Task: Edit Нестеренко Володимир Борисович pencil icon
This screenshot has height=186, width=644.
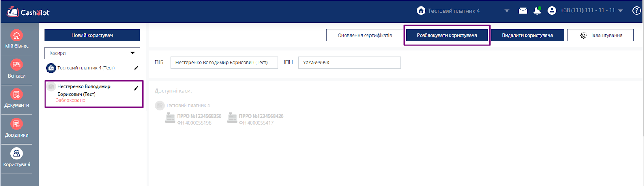Action: 136,88
